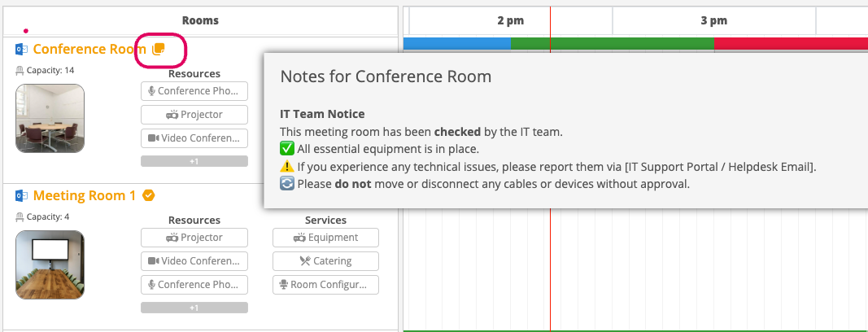Click the Room Configuration service button
Screen dimensions: 868x332
click(325, 285)
